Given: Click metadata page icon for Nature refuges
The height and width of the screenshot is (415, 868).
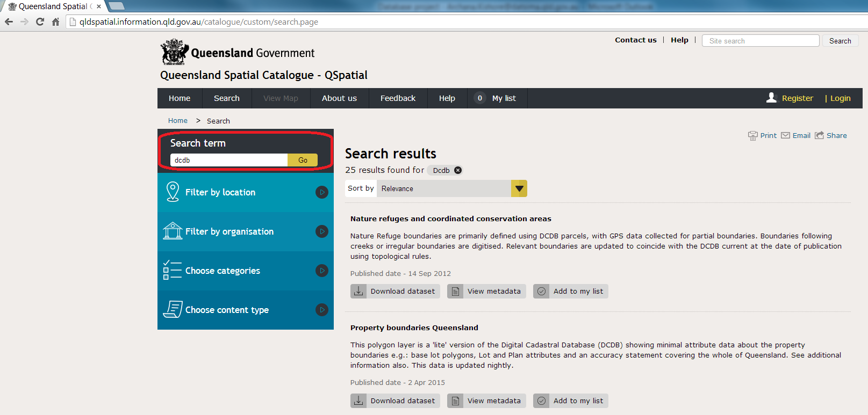Looking at the screenshot, I should point(455,291).
